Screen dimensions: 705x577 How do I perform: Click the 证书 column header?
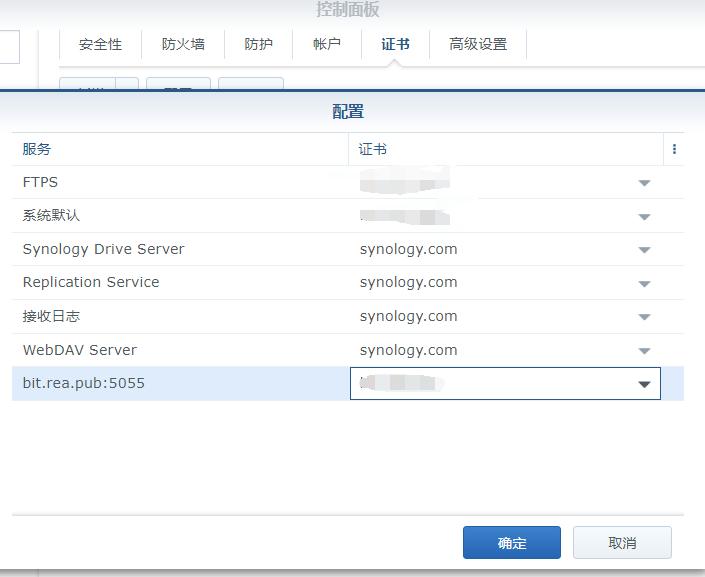[x=505, y=149]
